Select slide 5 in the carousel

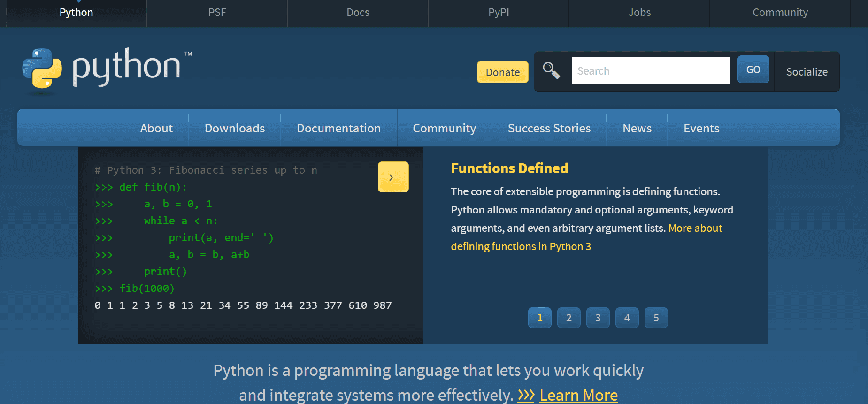coord(656,318)
